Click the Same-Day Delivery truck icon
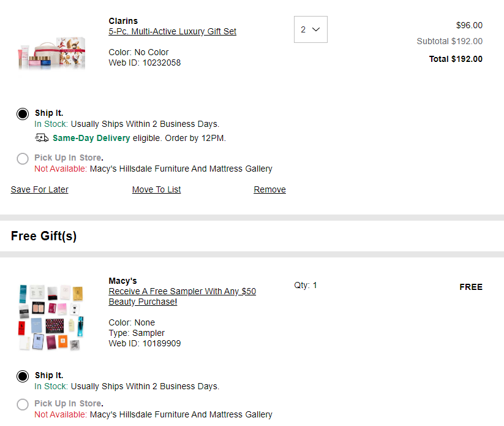 [42, 138]
